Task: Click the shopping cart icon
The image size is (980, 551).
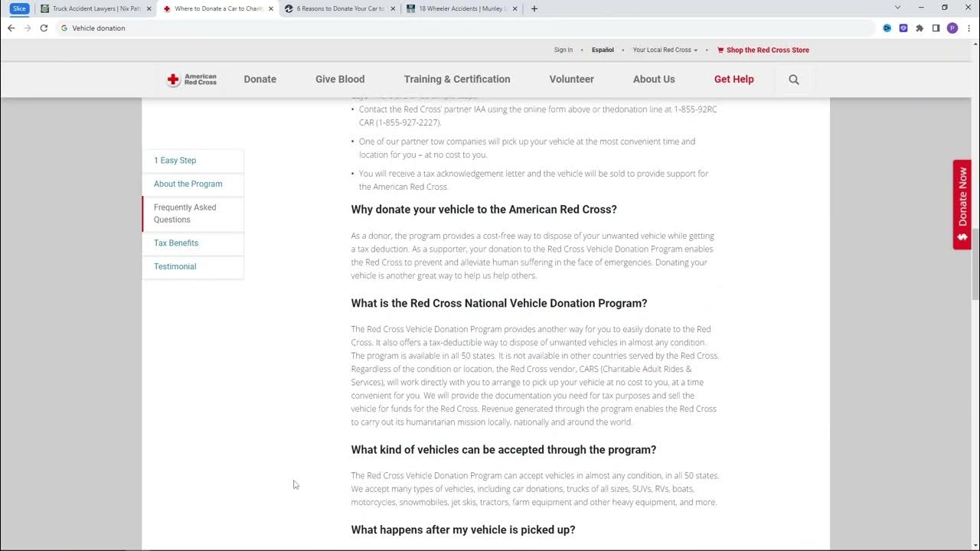Action: (720, 51)
